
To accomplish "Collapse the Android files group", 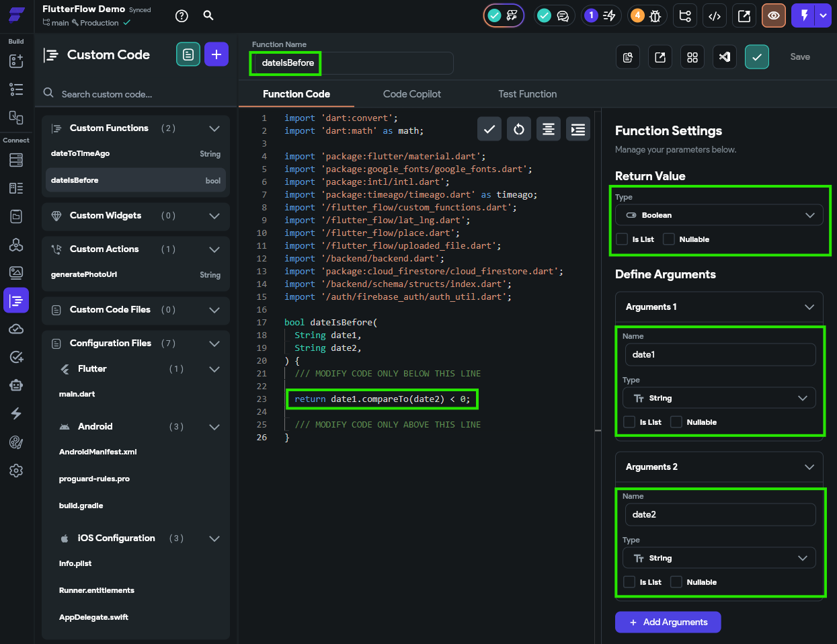I will pyautogui.click(x=214, y=427).
